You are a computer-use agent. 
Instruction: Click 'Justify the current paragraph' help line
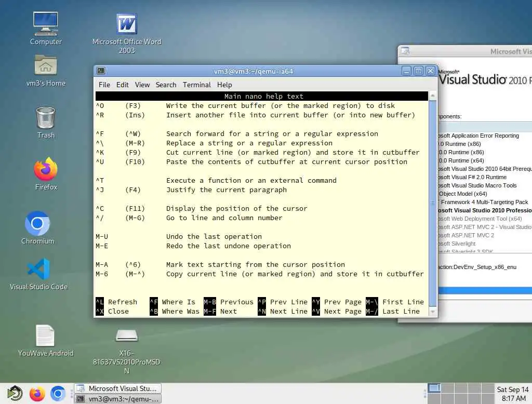point(227,190)
